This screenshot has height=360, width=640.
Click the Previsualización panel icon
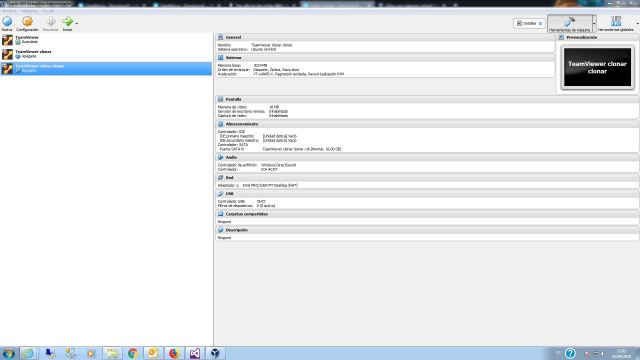click(x=561, y=37)
